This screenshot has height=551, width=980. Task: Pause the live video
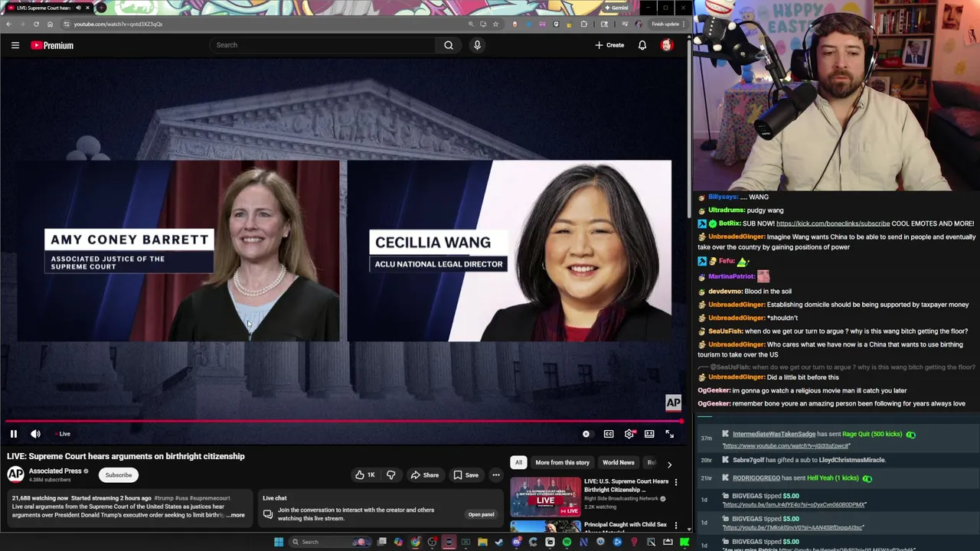pyautogui.click(x=13, y=434)
